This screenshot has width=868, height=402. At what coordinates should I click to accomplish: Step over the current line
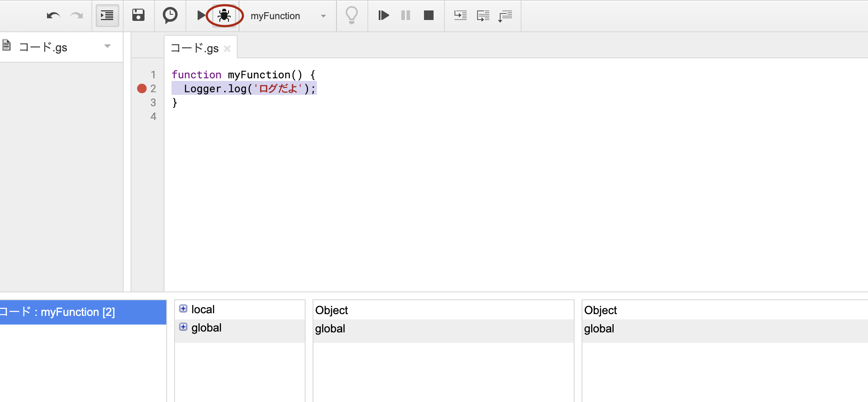coord(483,16)
